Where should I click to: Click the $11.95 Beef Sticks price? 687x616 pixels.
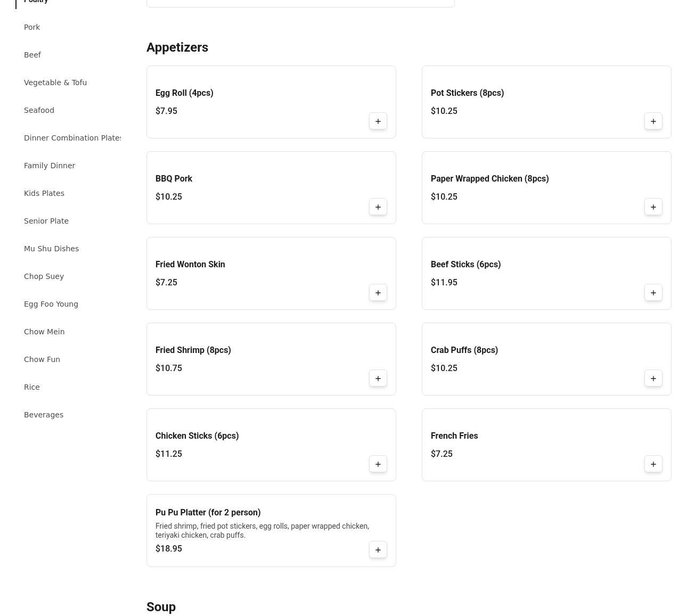(x=444, y=282)
